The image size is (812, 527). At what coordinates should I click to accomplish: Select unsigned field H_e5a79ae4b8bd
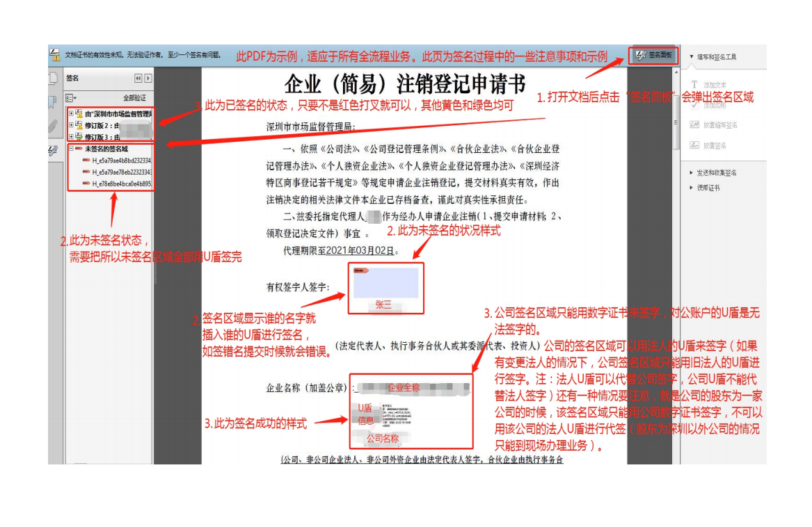pos(121,161)
